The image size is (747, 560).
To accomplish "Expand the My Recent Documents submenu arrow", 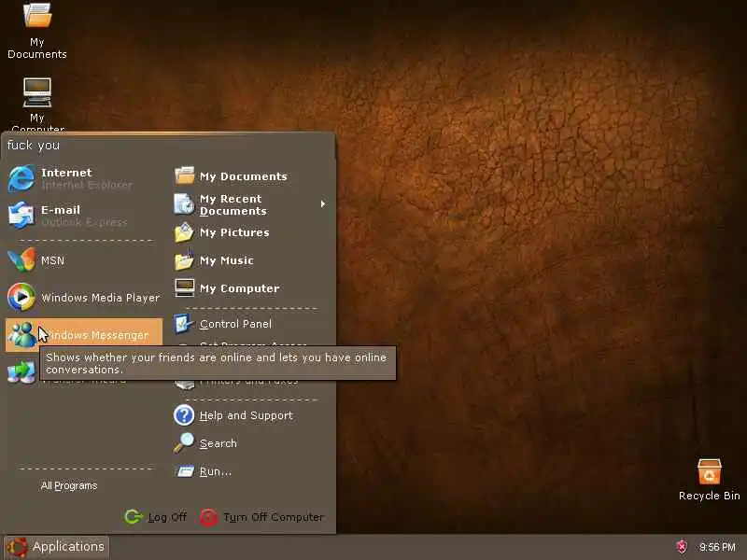I will coord(323,204).
